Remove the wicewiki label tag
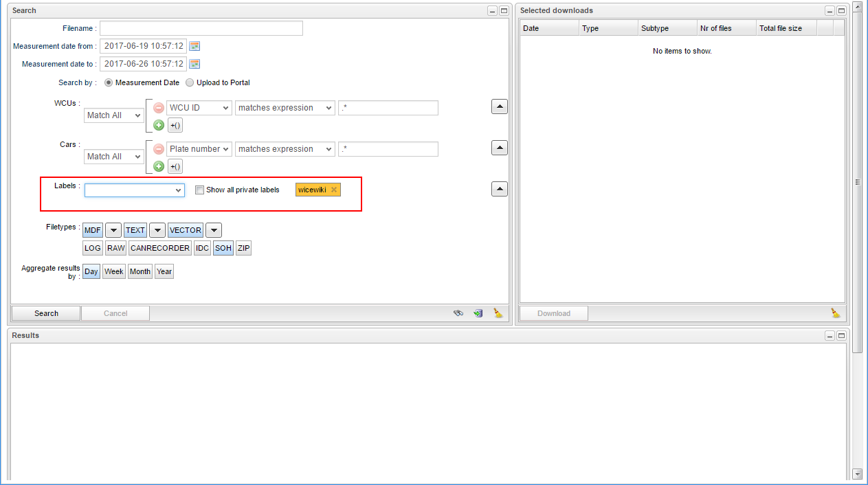868x485 pixels. tap(334, 190)
